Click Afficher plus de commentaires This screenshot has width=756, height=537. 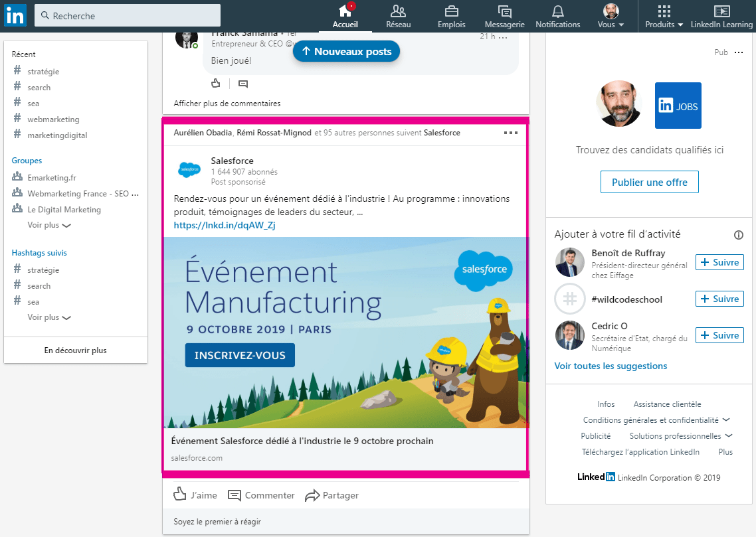227,104
